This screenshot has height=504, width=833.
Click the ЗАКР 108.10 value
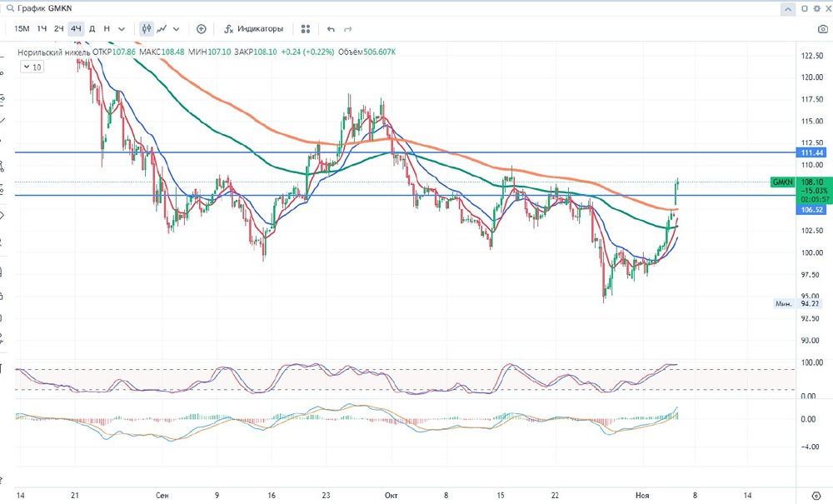coord(255,52)
